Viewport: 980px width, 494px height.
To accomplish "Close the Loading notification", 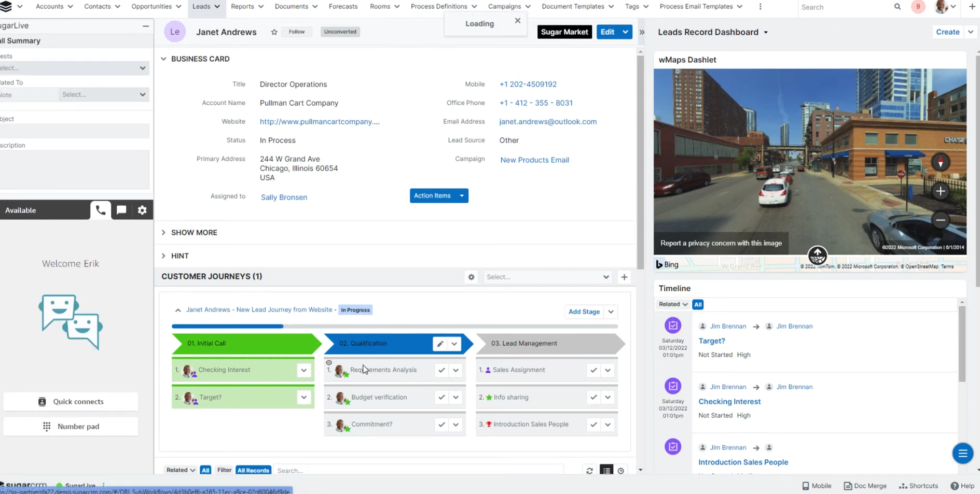I will tap(517, 21).
